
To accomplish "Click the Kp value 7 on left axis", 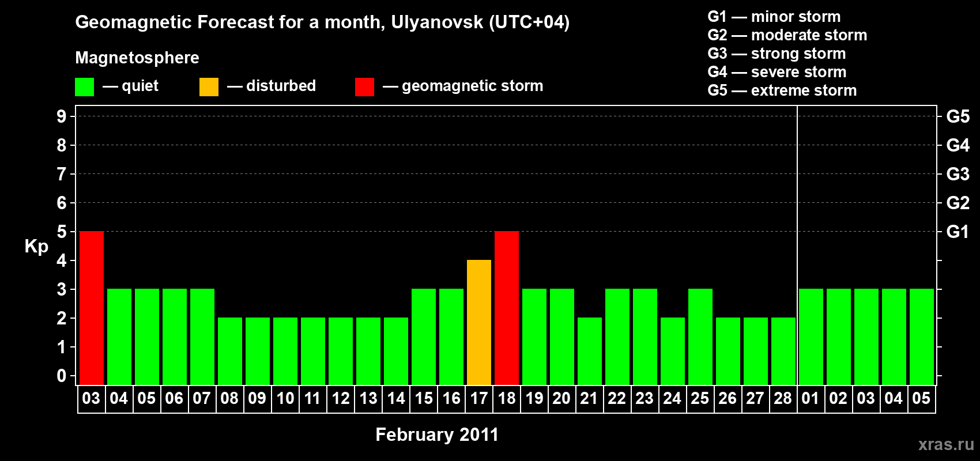I will click(62, 174).
